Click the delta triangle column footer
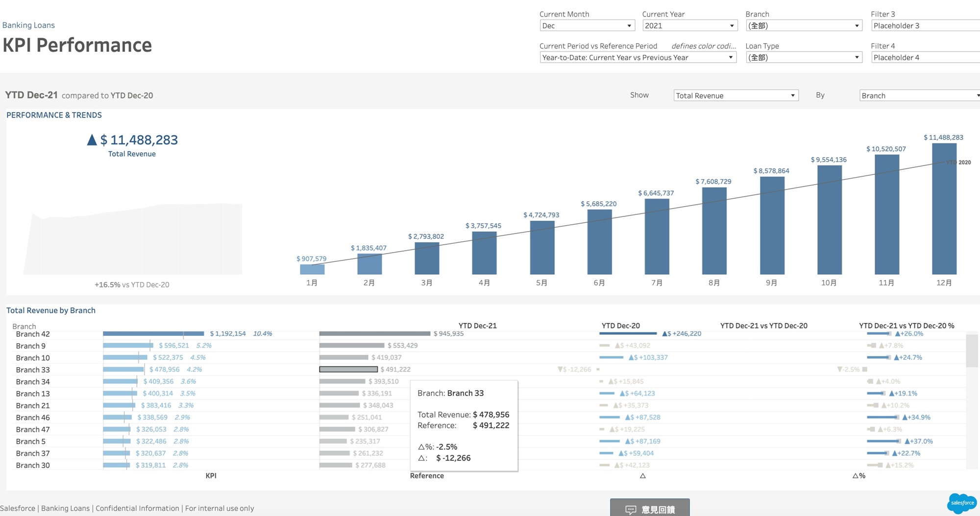 (642, 476)
